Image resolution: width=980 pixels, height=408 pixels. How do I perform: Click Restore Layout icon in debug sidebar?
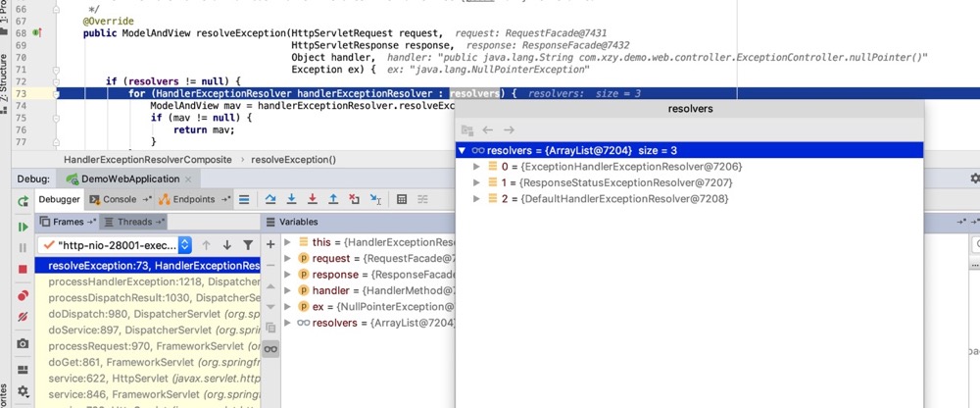tap(24, 370)
